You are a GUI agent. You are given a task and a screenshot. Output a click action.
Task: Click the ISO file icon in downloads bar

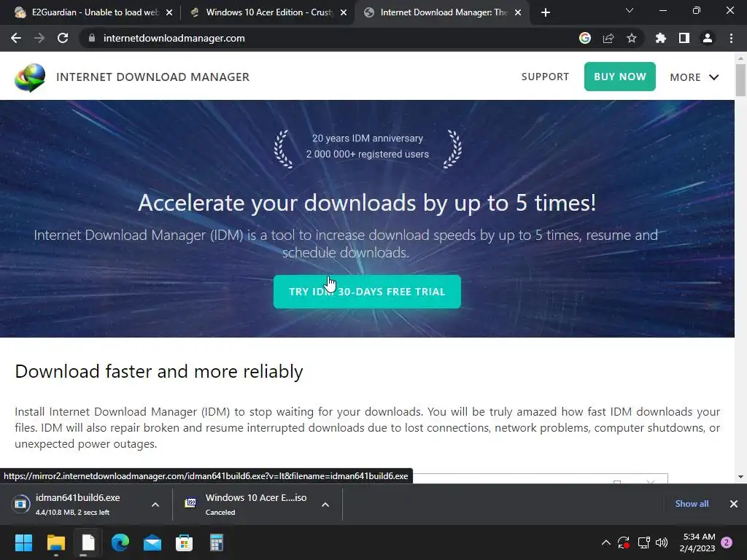point(190,503)
